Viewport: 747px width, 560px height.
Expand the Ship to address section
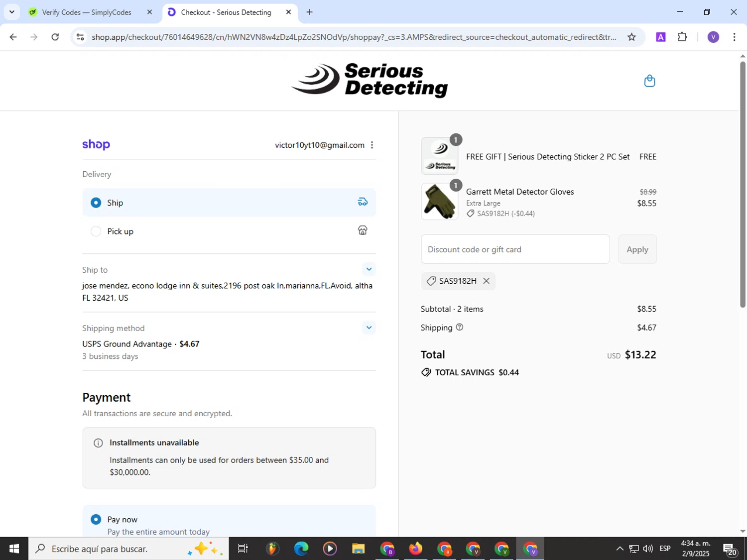(x=369, y=269)
